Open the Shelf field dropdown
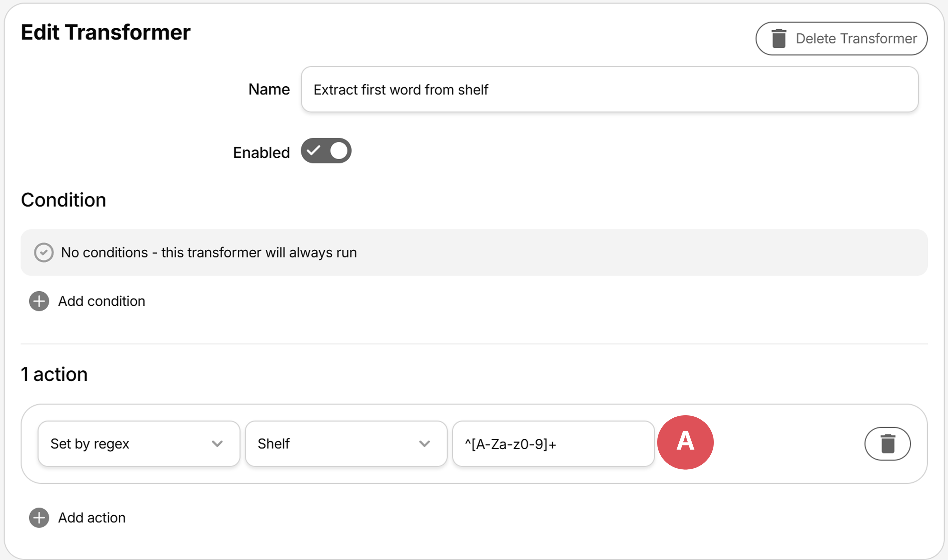 point(346,444)
